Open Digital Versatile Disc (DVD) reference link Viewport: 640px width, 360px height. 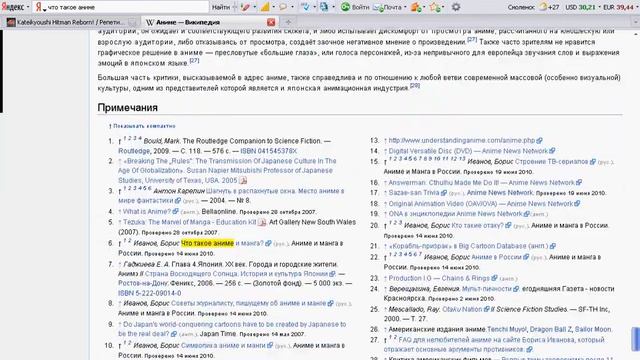point(468,151)
